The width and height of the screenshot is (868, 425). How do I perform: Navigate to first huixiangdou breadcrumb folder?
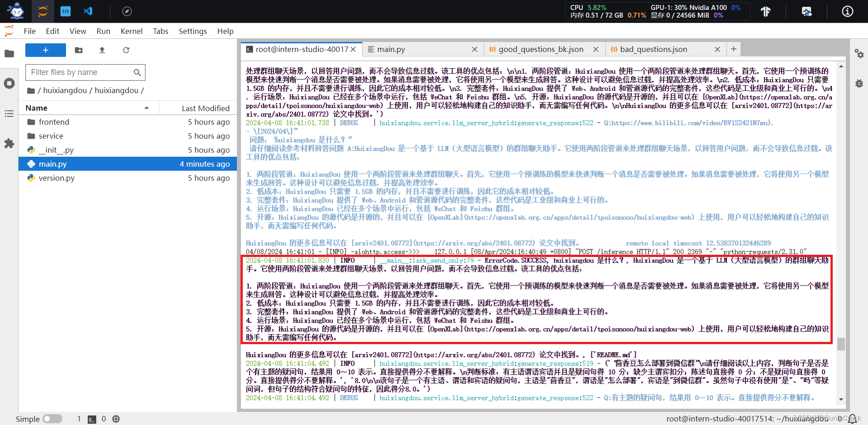65,90
